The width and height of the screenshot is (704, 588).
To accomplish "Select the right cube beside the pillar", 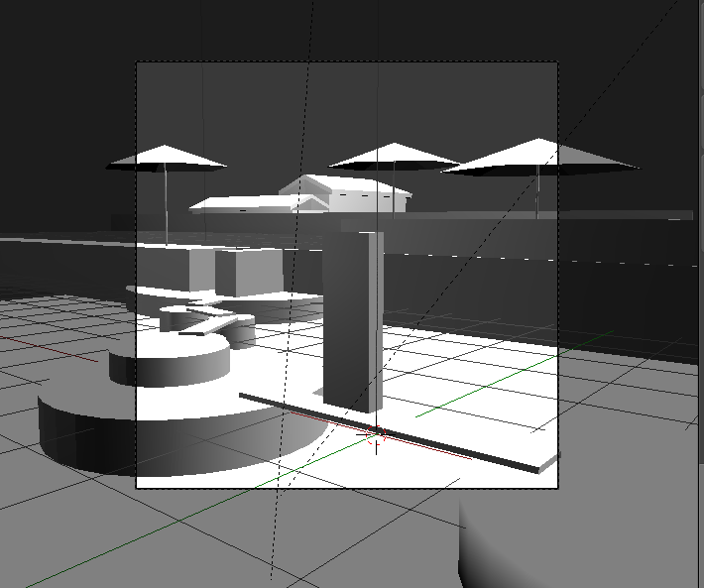I will pos(249,272).
